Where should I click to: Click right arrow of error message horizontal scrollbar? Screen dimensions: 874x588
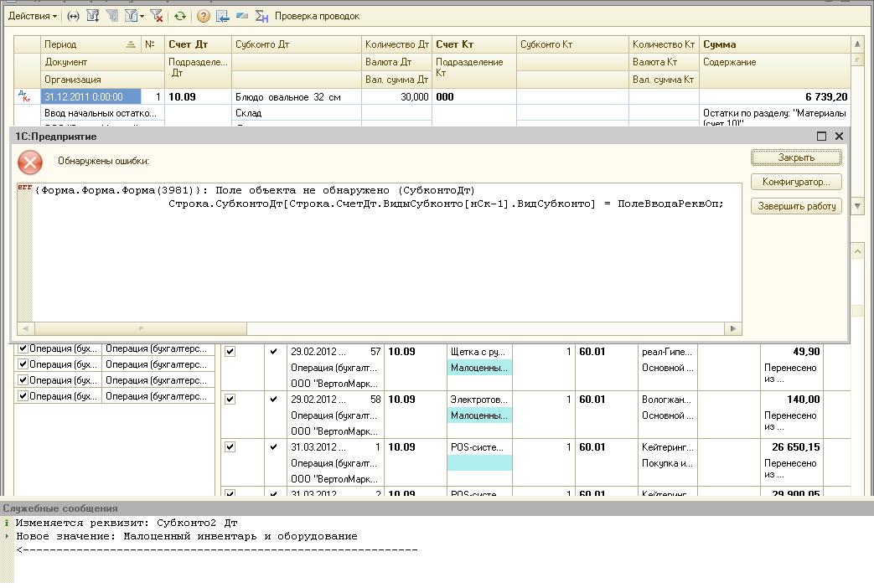point(733,328)
